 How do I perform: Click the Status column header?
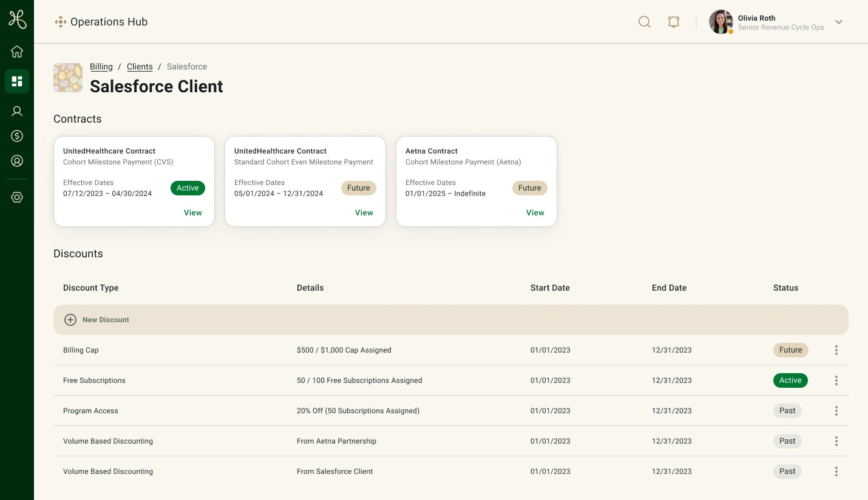[x=785, y=288]
